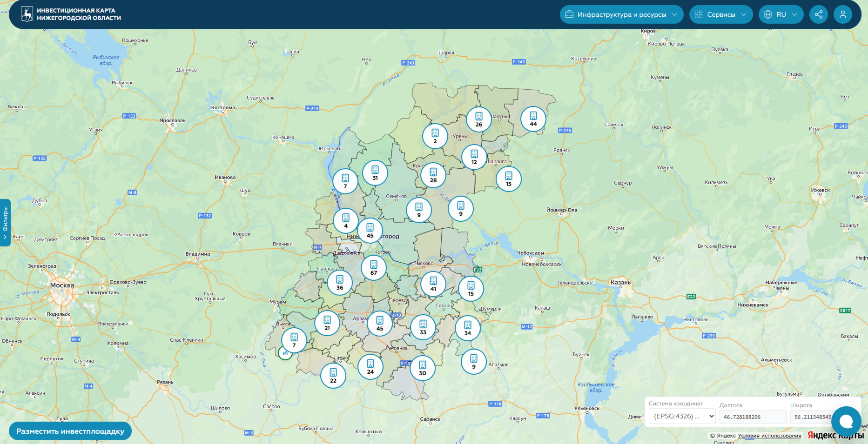Click the share icon in header
Viewport: 868px width, 444px height.
(x=819, y=14)
